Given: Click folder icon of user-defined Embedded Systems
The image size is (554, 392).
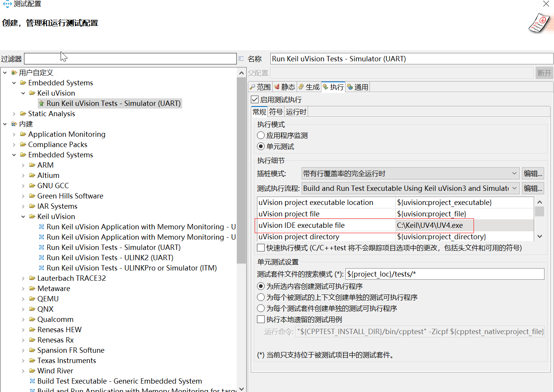Looking at the screenshot, I should pyautogui.click(x=23, y=83).
